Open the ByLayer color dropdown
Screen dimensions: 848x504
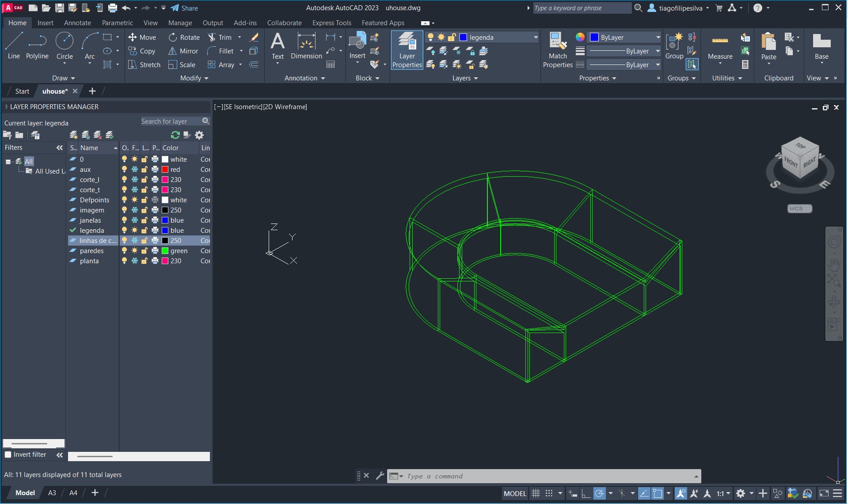click(625, 38)
